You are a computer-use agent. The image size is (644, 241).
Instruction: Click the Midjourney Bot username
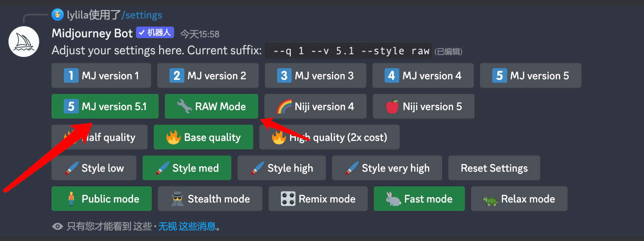pyautogui.click(x=92, y=33)
